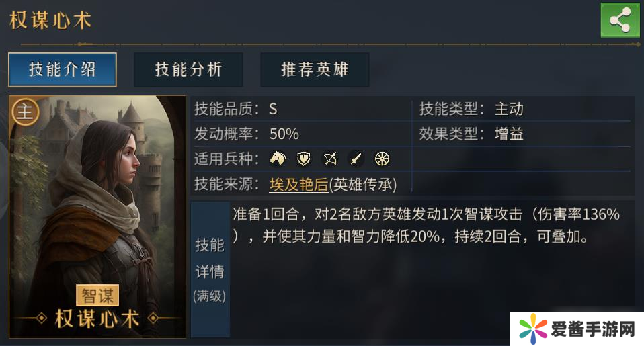The width and height of the screenshot is (644, 346).
Task: Click the cavalry horse troop icon
Action: 278,159
